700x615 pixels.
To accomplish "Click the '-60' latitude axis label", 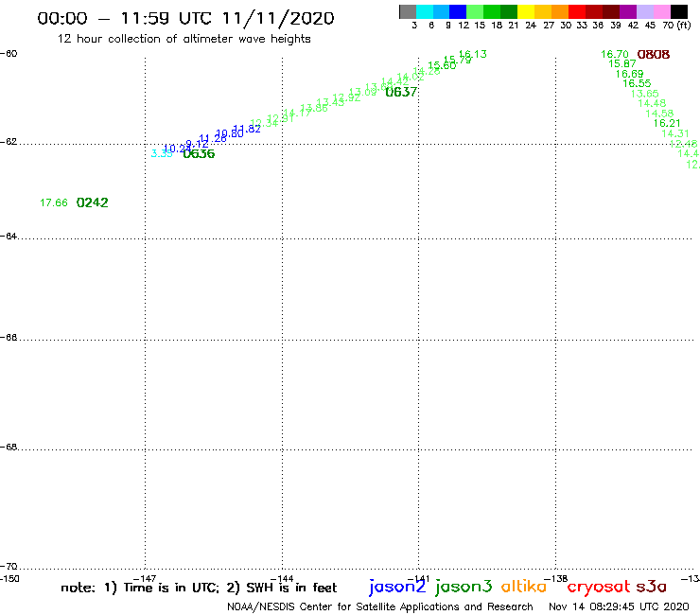I will pyautogui.click(x=9, y=54).
